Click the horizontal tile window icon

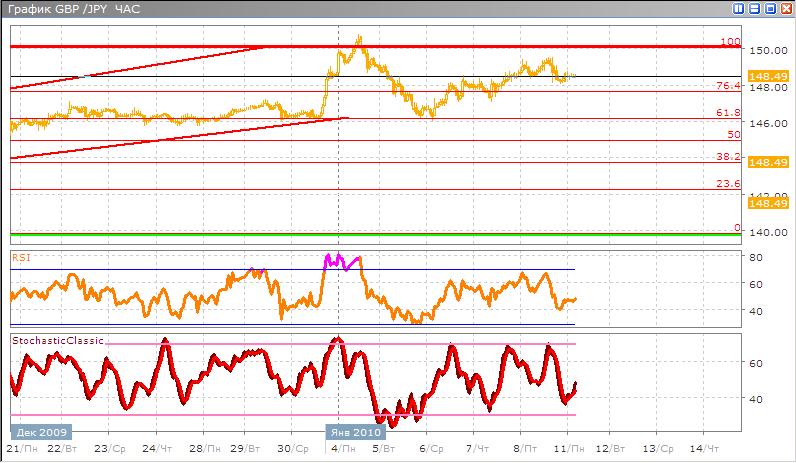[754, 8]
